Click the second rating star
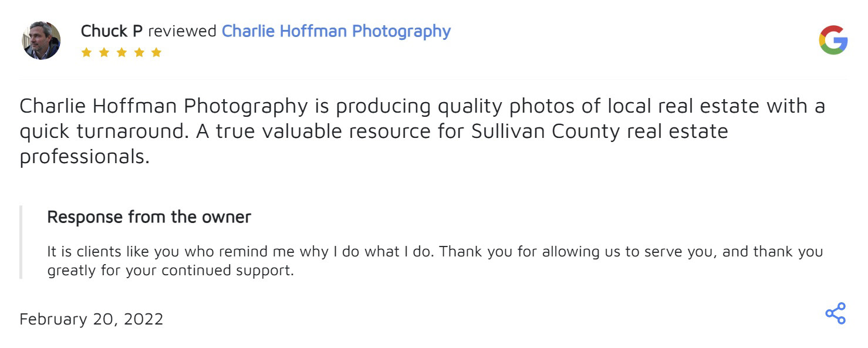 pos(104,52)
